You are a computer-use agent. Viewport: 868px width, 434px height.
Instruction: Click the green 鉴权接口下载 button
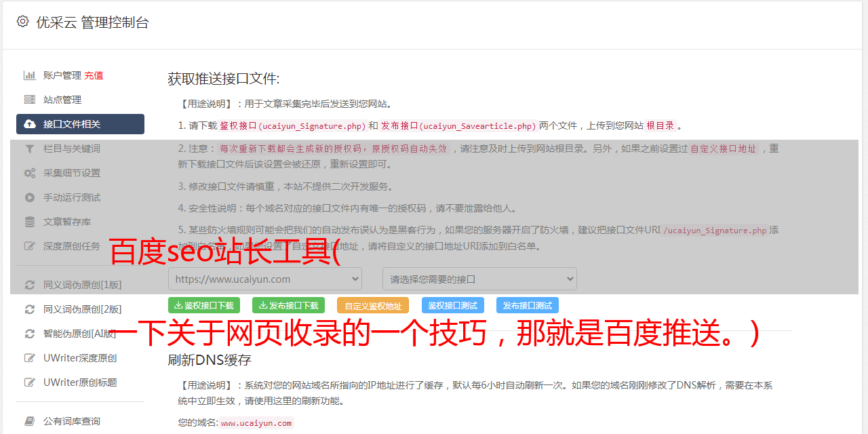tap(204, 305)
